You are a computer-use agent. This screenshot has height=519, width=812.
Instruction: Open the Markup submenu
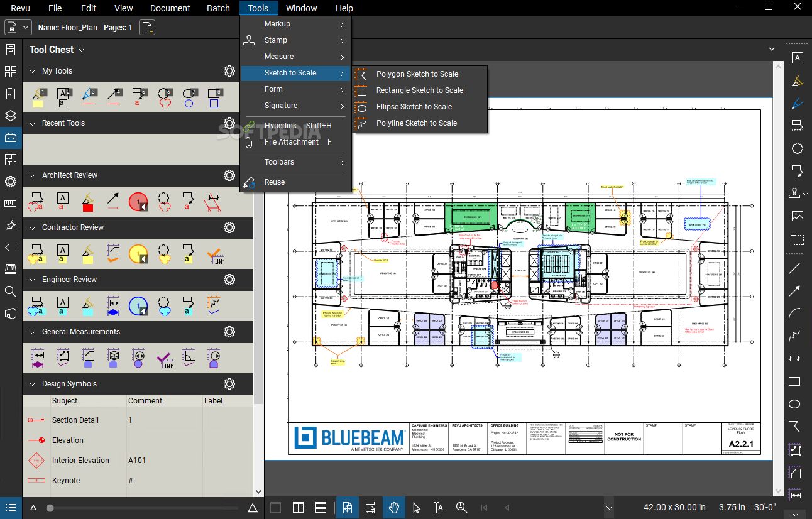(295, 24)
